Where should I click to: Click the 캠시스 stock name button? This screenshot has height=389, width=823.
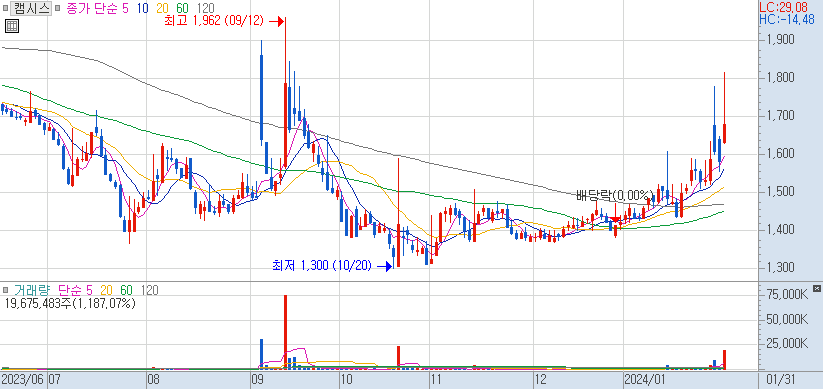point(30,8)
